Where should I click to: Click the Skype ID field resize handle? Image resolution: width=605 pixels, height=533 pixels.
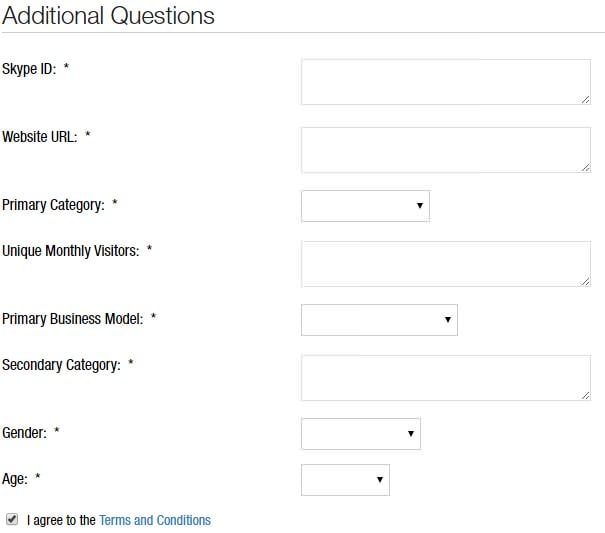pos(584,99)
